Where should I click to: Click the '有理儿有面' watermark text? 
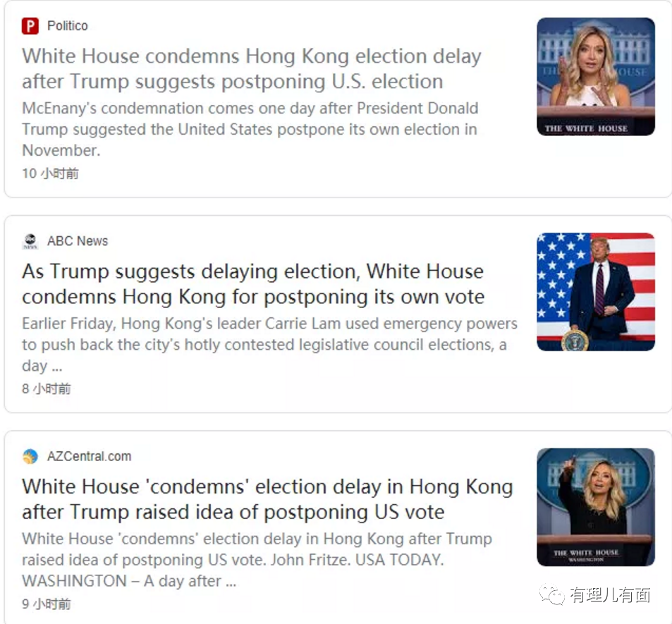point(610,595)
